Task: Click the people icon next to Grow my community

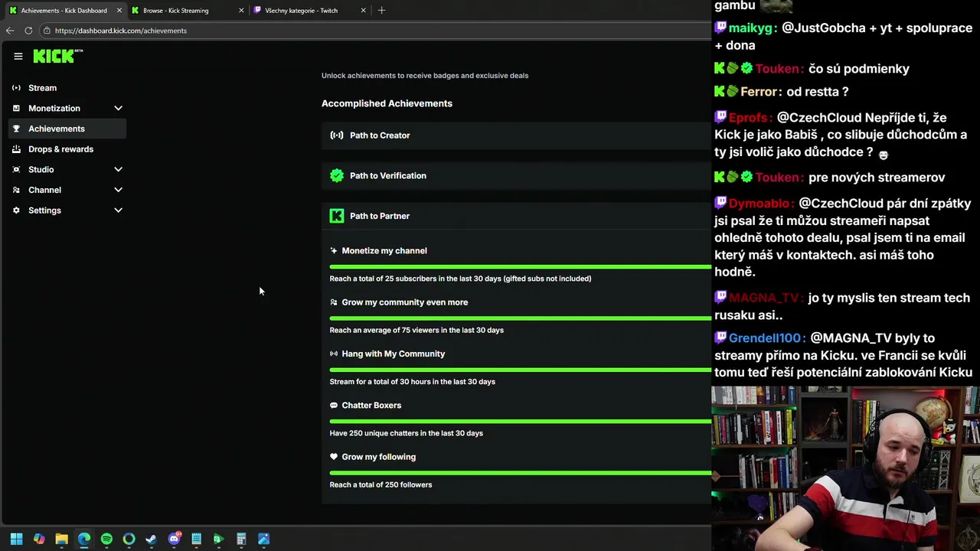Action: click(333, 302)
